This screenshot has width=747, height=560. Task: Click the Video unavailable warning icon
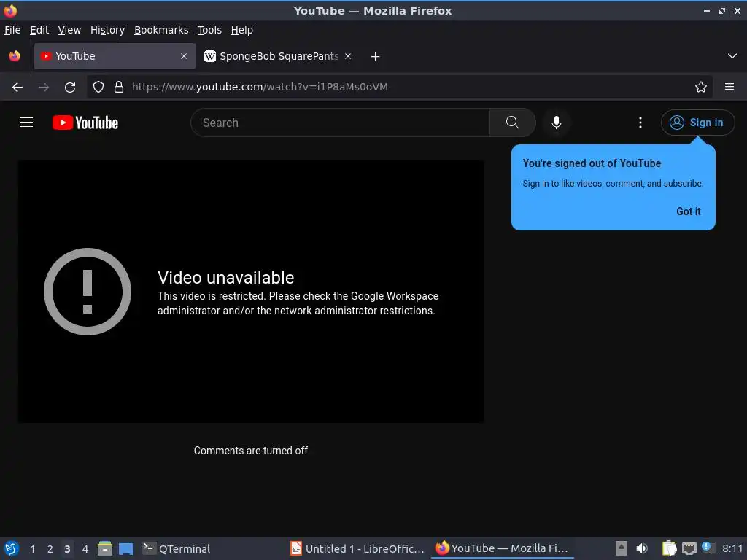tap(88, 292)
